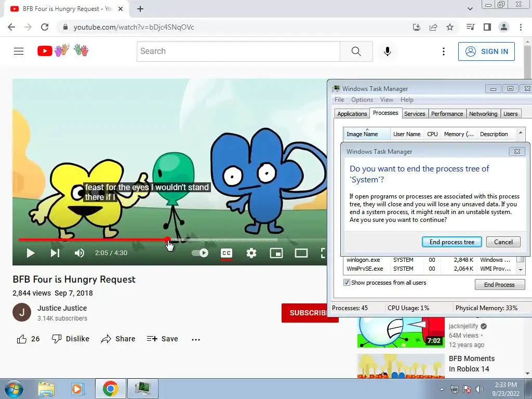Bookmark this page with star icon
This screenshot has height=399, width=532.
(x=450, y=27)
